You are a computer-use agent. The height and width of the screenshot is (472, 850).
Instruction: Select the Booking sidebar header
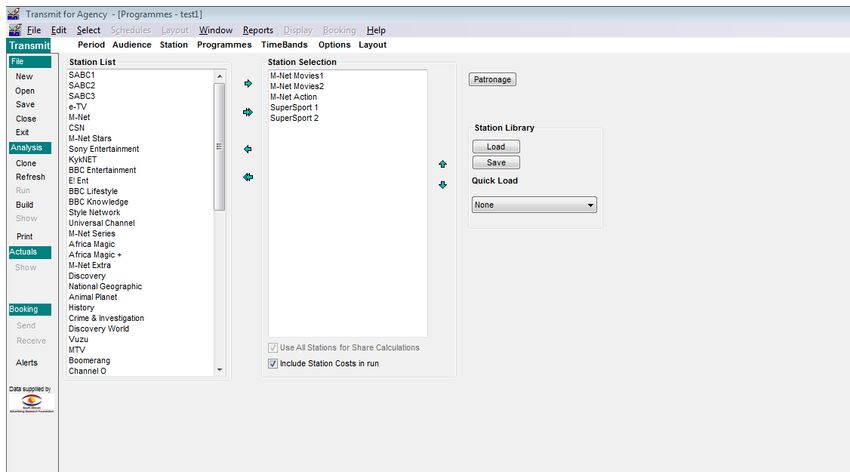click(x=30, y=309)
